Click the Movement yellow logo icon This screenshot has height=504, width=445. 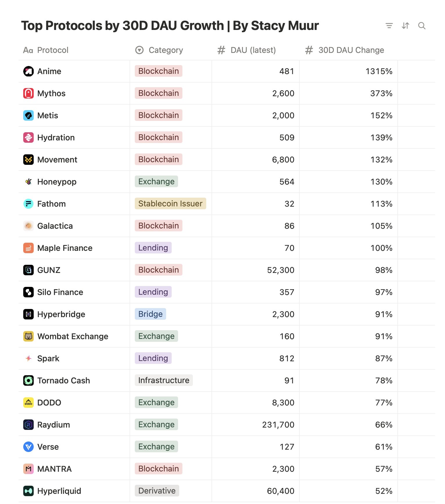coord(28,160)
